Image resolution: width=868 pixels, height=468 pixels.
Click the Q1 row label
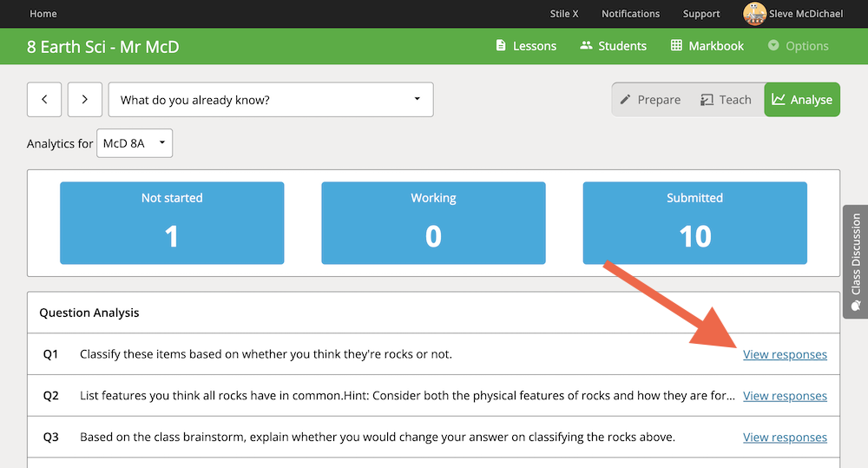click(50, 354)
